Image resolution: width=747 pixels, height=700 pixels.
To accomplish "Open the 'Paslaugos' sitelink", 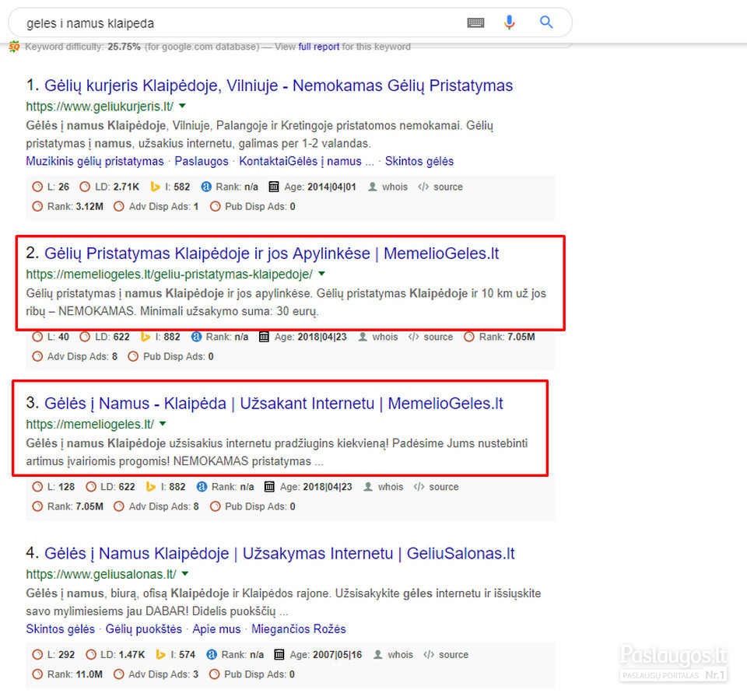I will point(202,162).
